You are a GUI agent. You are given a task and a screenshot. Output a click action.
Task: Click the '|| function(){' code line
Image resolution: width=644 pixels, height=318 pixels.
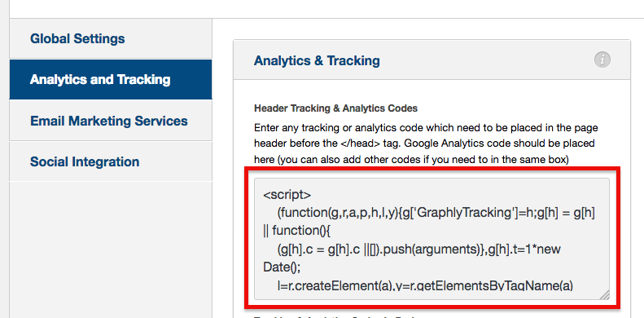click(x=297, y=232)
